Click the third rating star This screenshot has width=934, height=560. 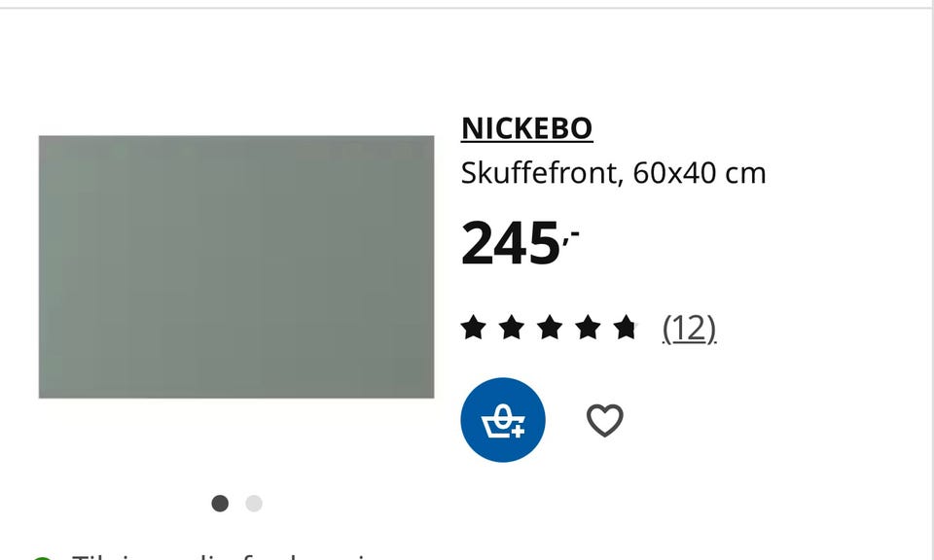550,328
